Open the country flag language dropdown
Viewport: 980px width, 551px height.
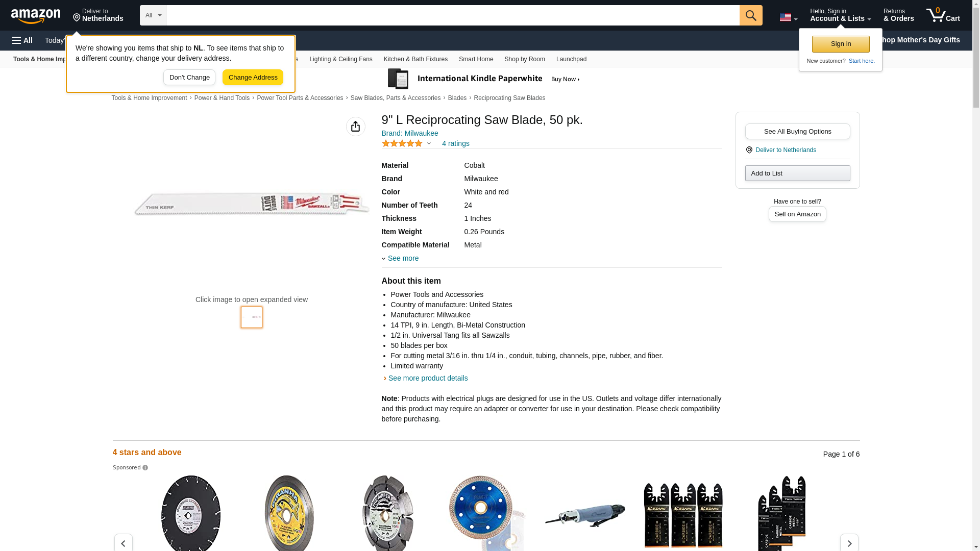788,17
